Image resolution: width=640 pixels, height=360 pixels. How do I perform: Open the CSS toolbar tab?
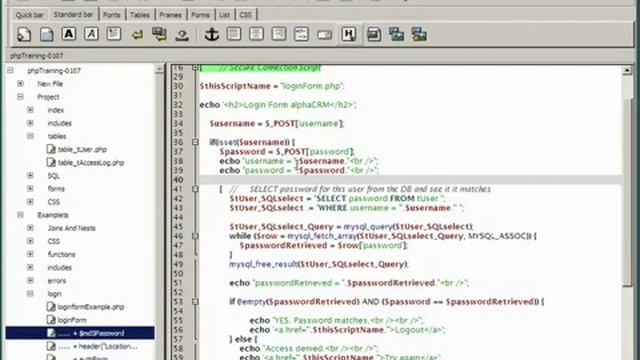(245, 15)
